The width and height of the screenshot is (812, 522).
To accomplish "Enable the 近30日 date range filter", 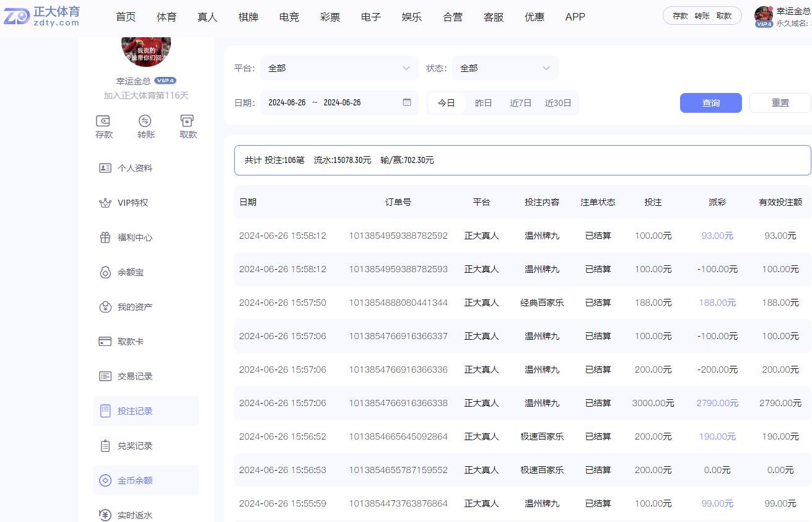I will pos(558,103).
